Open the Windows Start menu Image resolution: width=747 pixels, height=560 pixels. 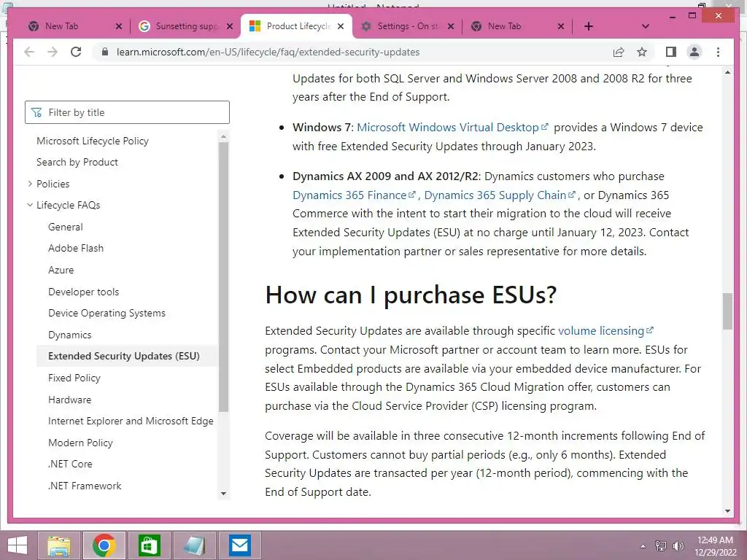click(x=18, y=545)
